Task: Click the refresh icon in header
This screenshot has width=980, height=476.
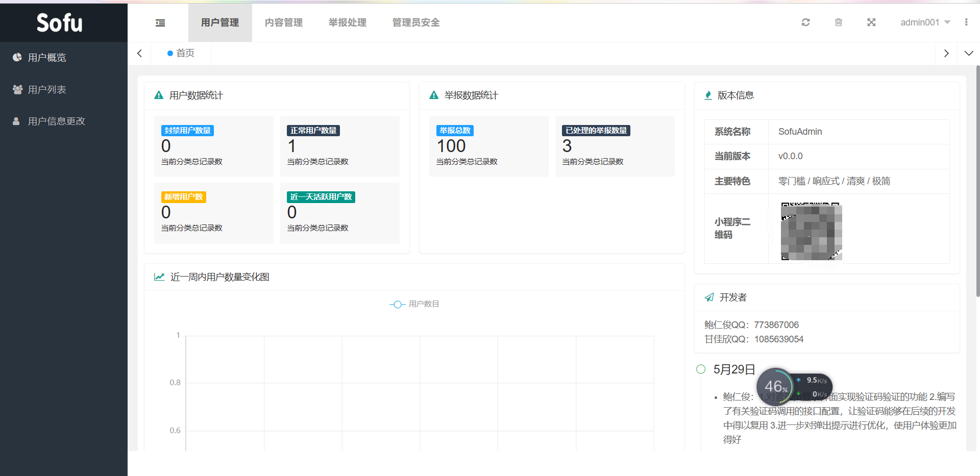Action: [x=805, y=22]
